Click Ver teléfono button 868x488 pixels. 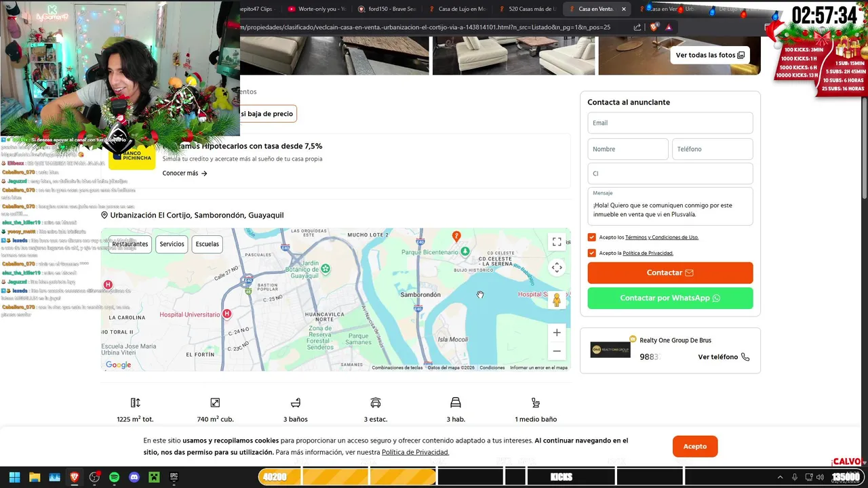point(724,357)
